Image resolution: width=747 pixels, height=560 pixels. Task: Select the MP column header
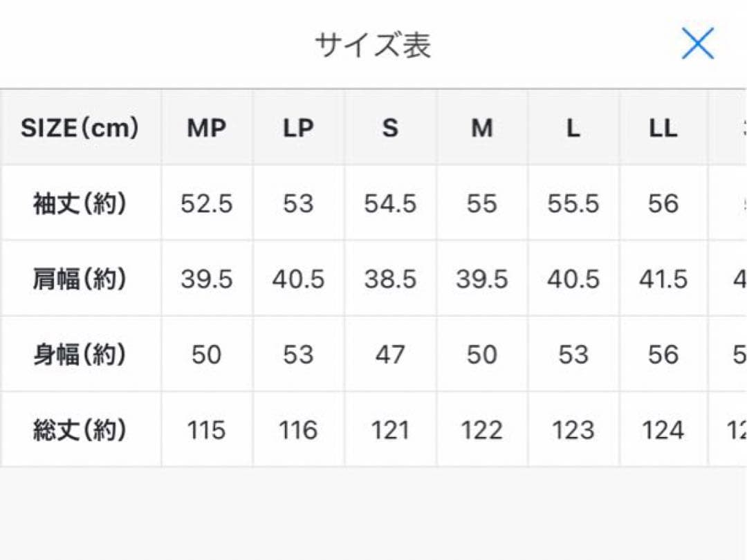click(x=207, y=128)
